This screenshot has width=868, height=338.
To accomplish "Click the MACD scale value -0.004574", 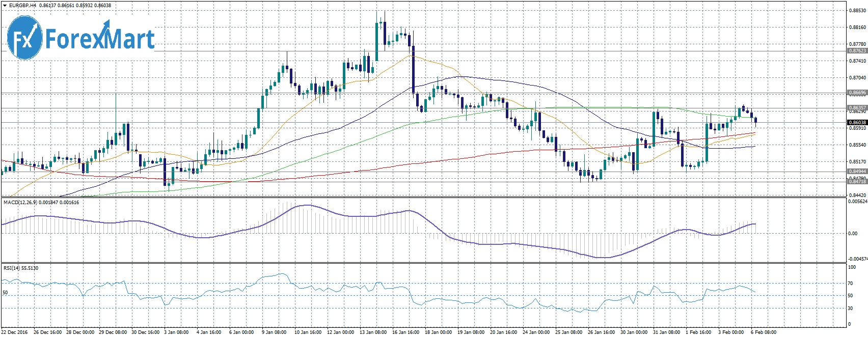I will coord(858,259).
